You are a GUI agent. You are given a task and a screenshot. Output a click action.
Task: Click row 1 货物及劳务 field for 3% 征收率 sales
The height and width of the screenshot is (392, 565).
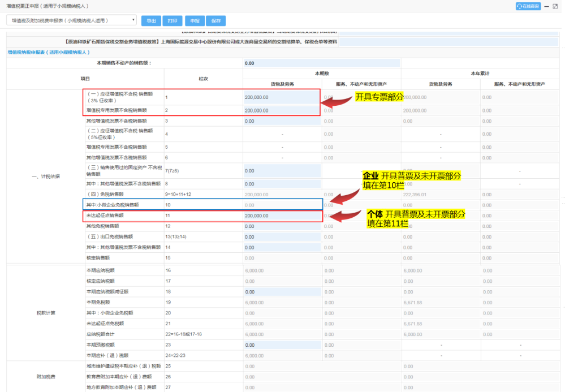(x=282, y=97)
